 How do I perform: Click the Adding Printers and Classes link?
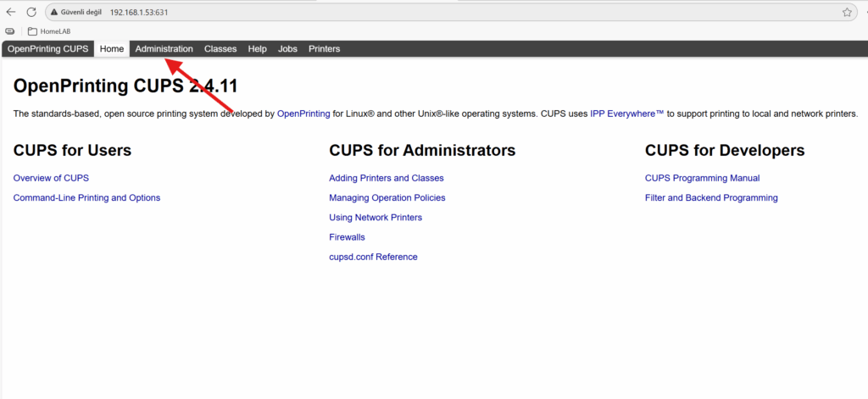point(386,178)
